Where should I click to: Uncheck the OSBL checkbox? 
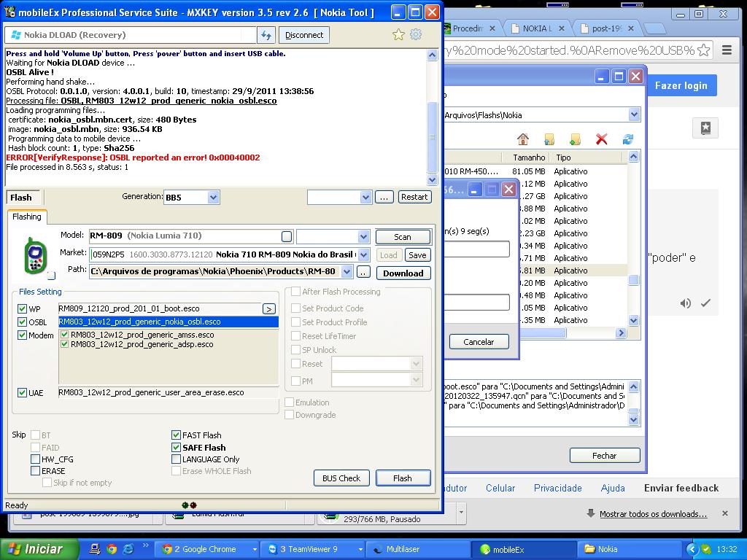pos(23,322)
